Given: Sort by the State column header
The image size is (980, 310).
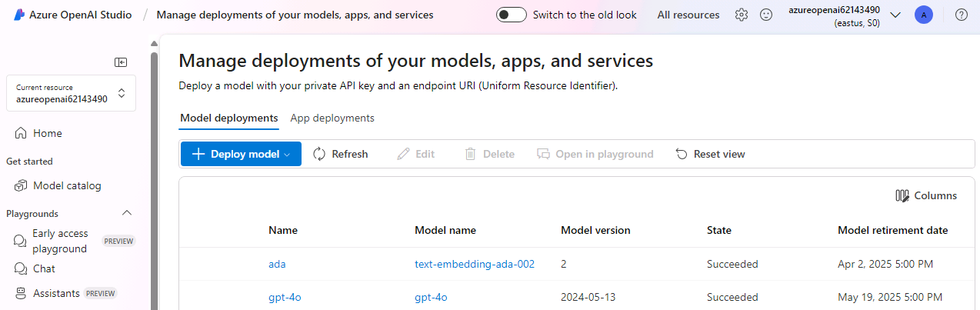Looking at the screenshot, I should [719, 230].
